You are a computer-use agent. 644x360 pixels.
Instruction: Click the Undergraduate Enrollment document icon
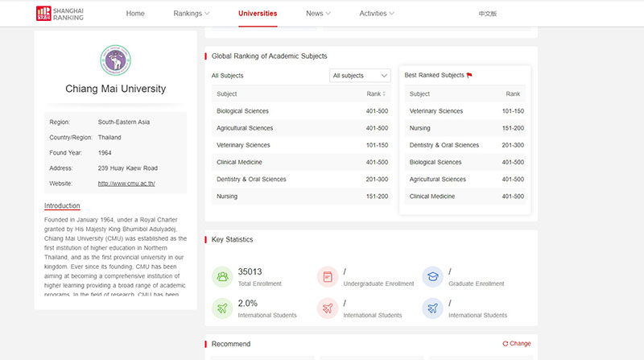328,276
